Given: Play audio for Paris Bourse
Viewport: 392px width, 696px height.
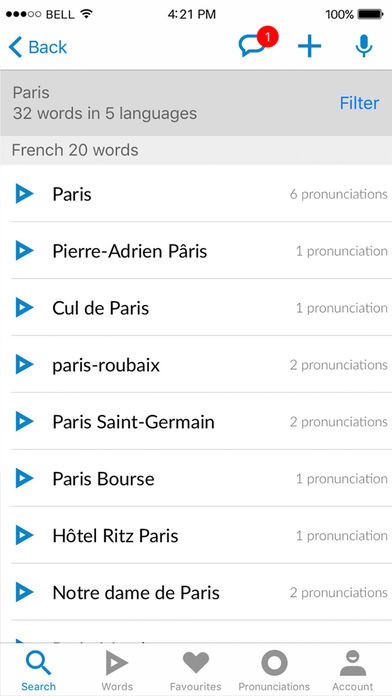Looking at the screenshot, I should coord(24,478).
